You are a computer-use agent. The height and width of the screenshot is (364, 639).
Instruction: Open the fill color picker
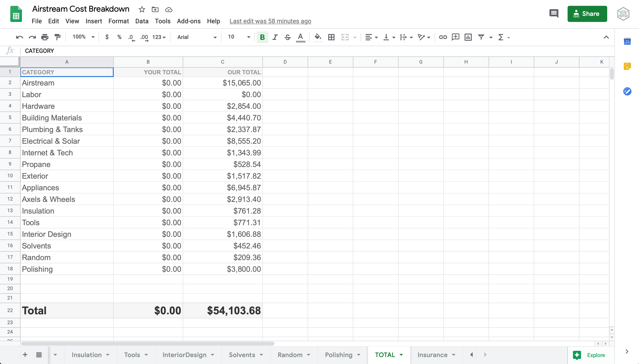click(x=318, y=37)
